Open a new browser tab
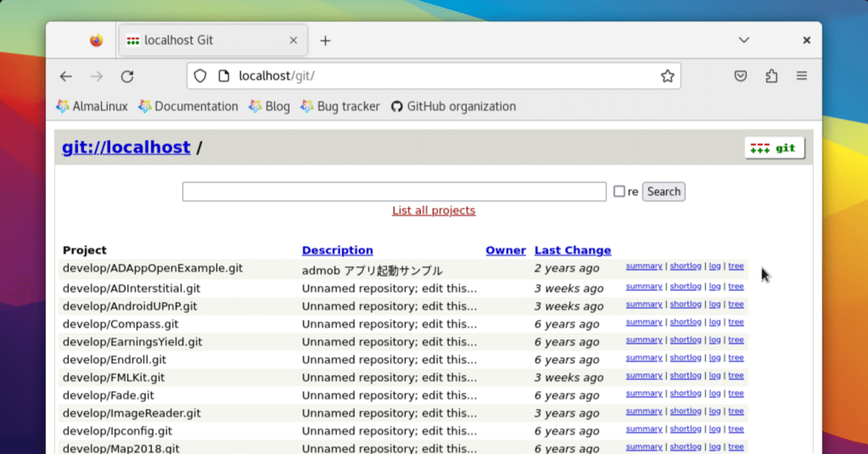Viewport: 868px width, 454px height. [325, 40]
